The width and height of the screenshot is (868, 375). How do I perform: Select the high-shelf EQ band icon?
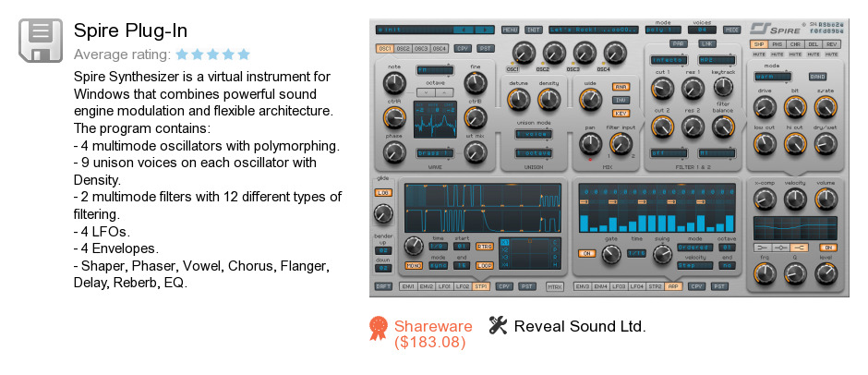[800, 248]
